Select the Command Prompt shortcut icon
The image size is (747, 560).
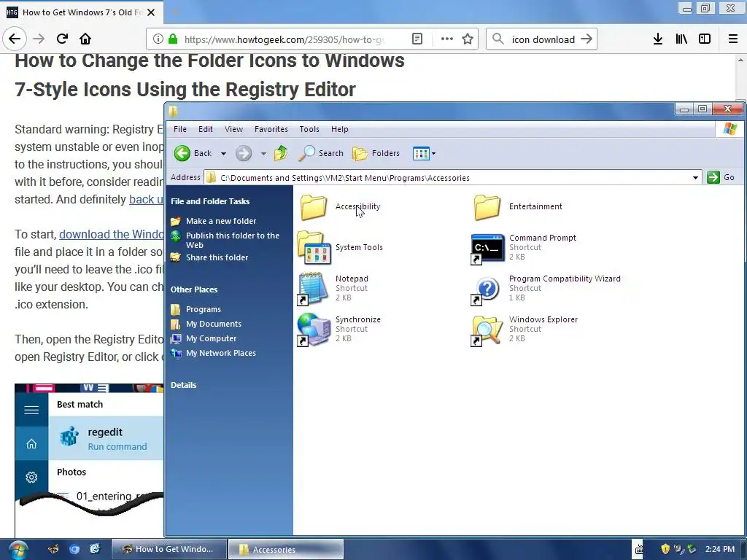click(487, 248)
